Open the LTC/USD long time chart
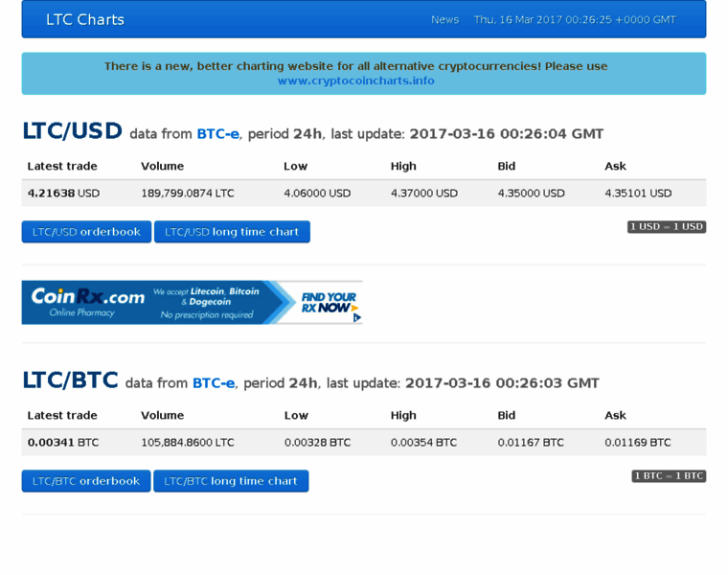The height and width of the screenshot is (575, 728). click(x=232, y=232)
